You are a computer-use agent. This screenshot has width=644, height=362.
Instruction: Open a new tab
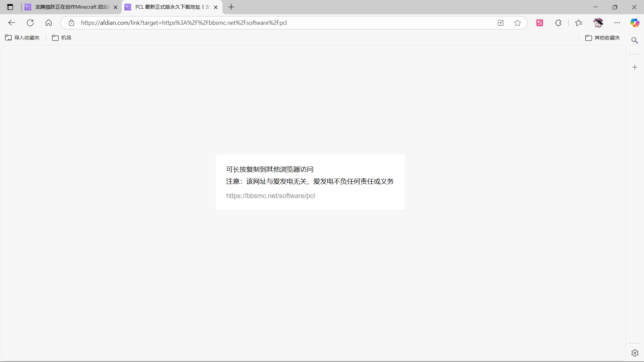(x=231, y=7)
